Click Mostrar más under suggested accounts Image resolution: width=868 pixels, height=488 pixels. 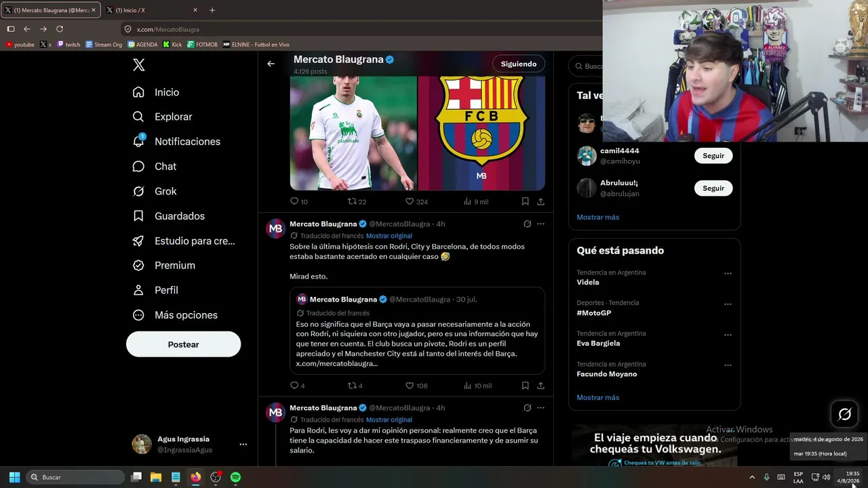pos(597,217)
